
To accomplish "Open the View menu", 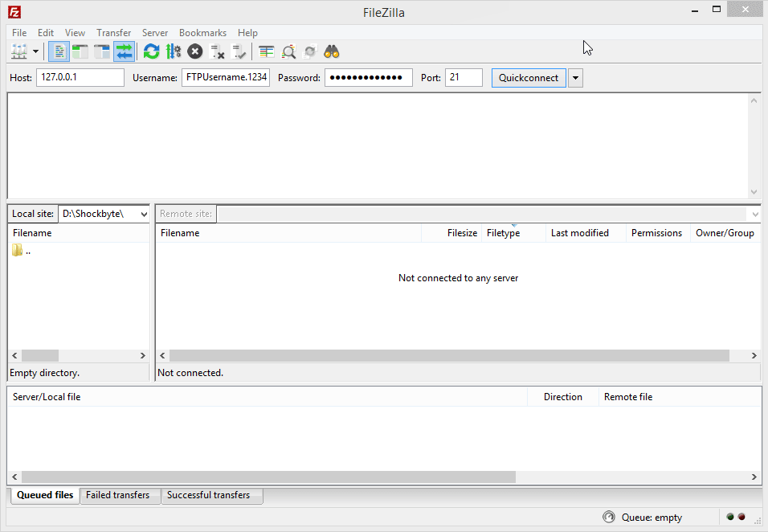I will 75,32.
